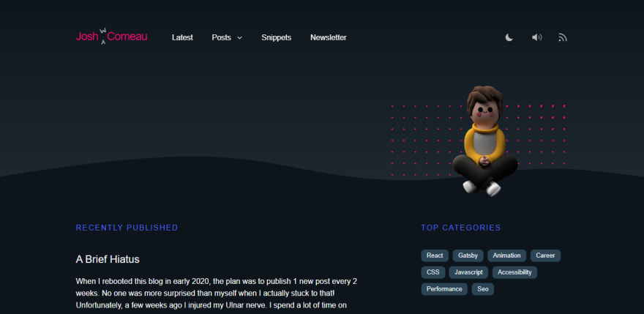This screenshot has height=314, width=644.
Task: Toggle dark mode with the moon icon
Action: pyautogui.click(x=509, y=37)
